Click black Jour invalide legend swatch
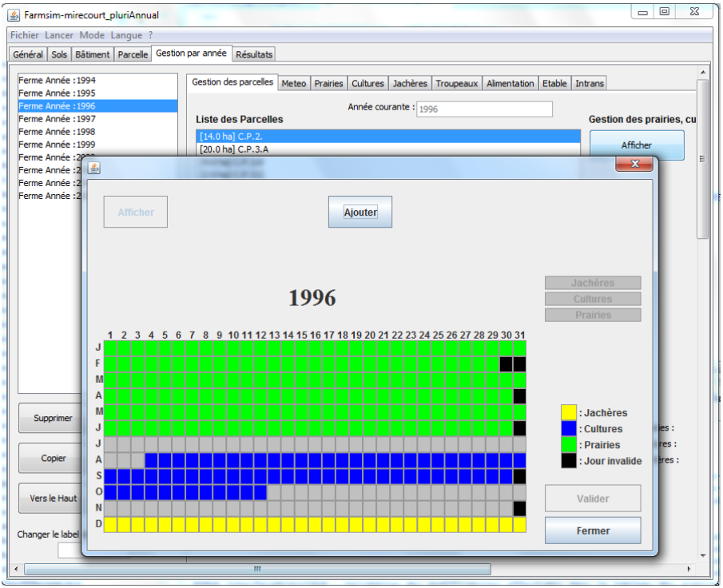Image resolution: width=723 pixels, height=588 pixels. pos(569,461)
